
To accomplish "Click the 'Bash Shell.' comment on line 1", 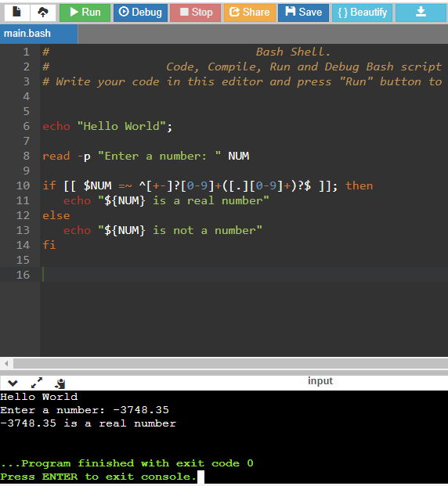I will coord(293,52).
